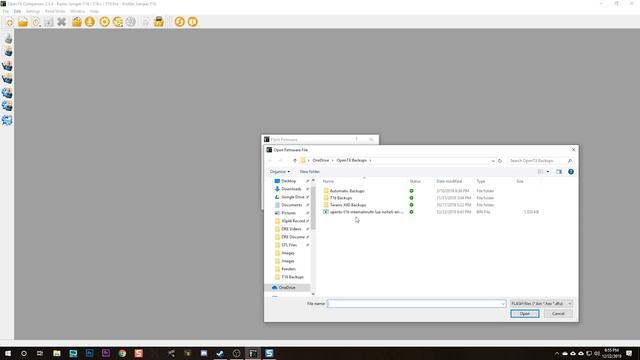The height and width of the screenshot is (360, 640).
Task: Click the Open folder icon in Companion toolbar
Action: click(x=23, y=22)
